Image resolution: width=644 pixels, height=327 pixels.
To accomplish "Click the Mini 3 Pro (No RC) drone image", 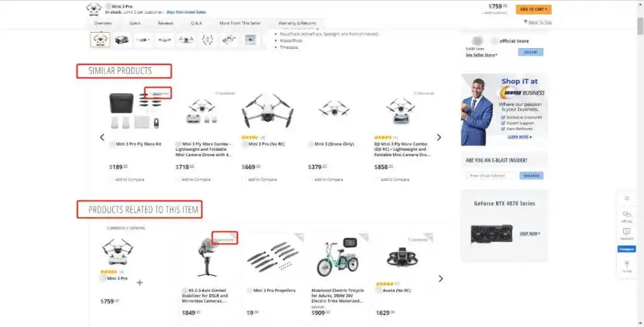I will [268, 111].
